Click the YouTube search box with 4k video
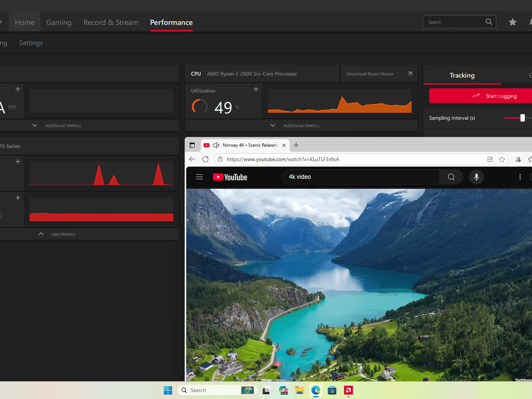 pos(361,177)
